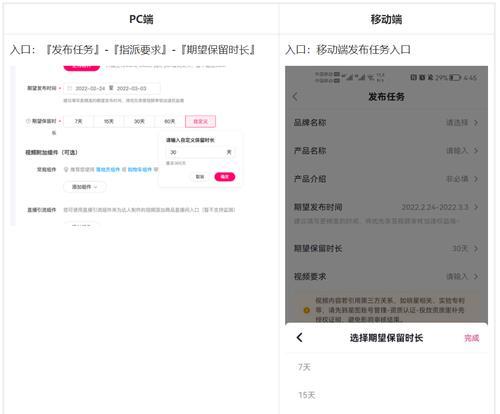Open the 产品名称 row on mobile
The image size is (500, 414).
(x=386, y=151)
